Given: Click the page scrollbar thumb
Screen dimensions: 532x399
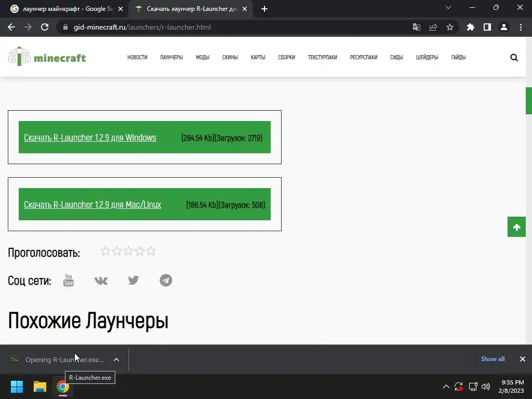Looking at the screenshot, I should (528, 101).
